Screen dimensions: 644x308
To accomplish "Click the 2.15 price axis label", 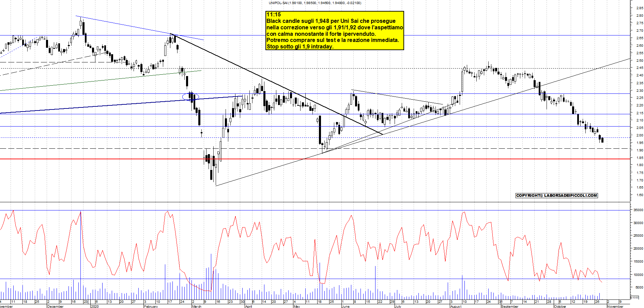I will coord(640,113).
